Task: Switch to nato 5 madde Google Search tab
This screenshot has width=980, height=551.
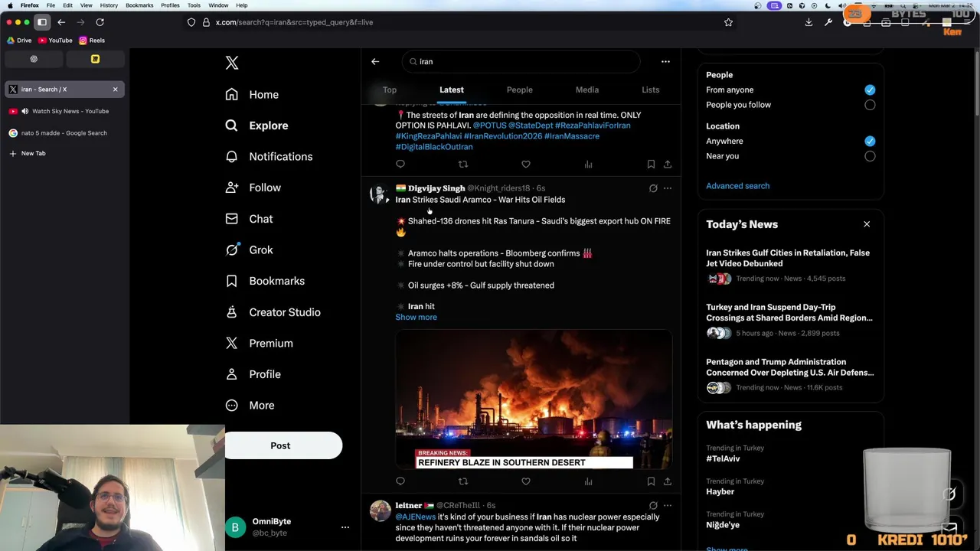Action: point(64,133)
